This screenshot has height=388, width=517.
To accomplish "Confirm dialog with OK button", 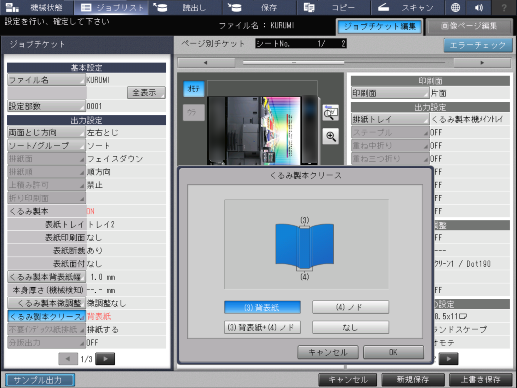I will tap(393, 352).
